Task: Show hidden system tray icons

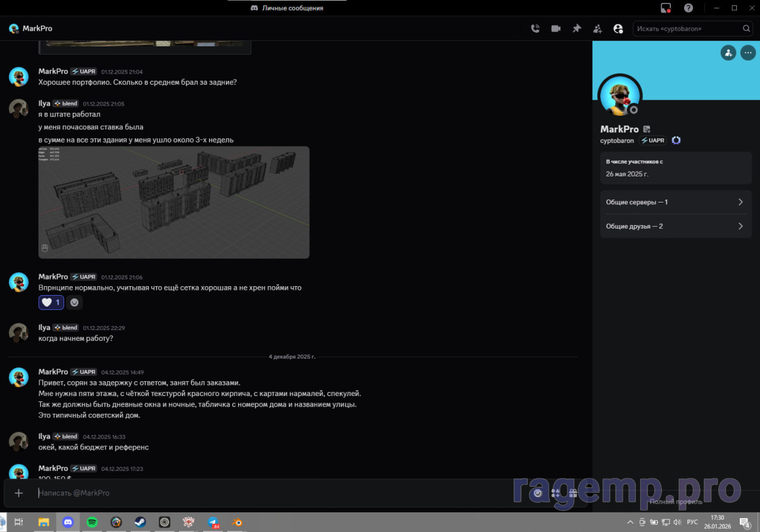Action: coord(631,522)
